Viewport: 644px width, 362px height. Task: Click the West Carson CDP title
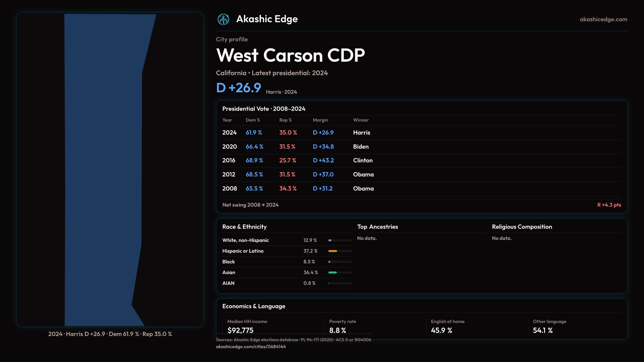[x=290, y=55]
